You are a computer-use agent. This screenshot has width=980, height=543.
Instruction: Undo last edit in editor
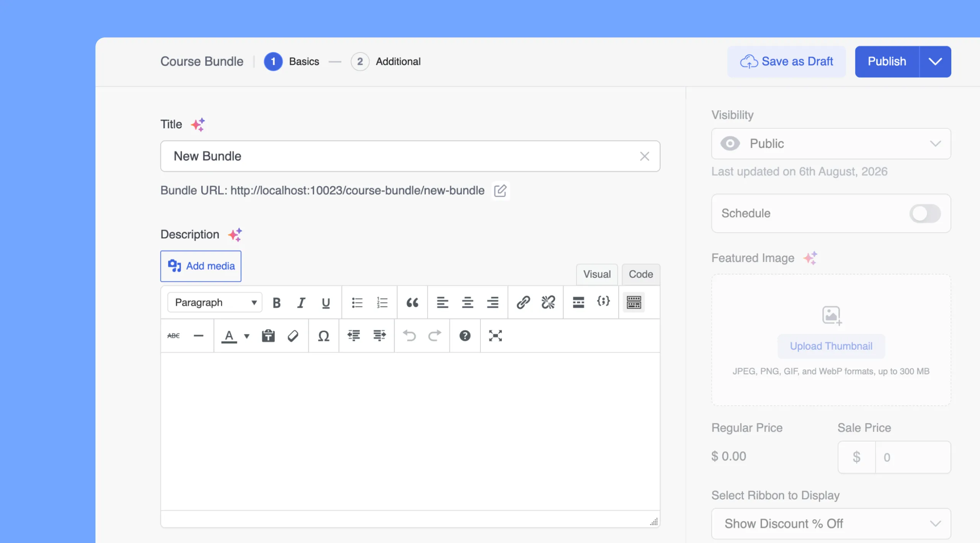coord(409,336)
